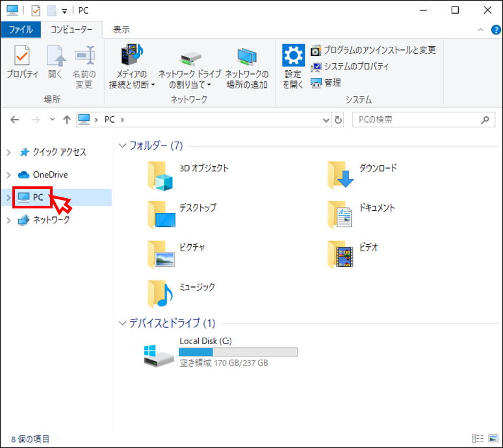Expand the PC tree node
503x448 pixels.
[x=8, y=198]
